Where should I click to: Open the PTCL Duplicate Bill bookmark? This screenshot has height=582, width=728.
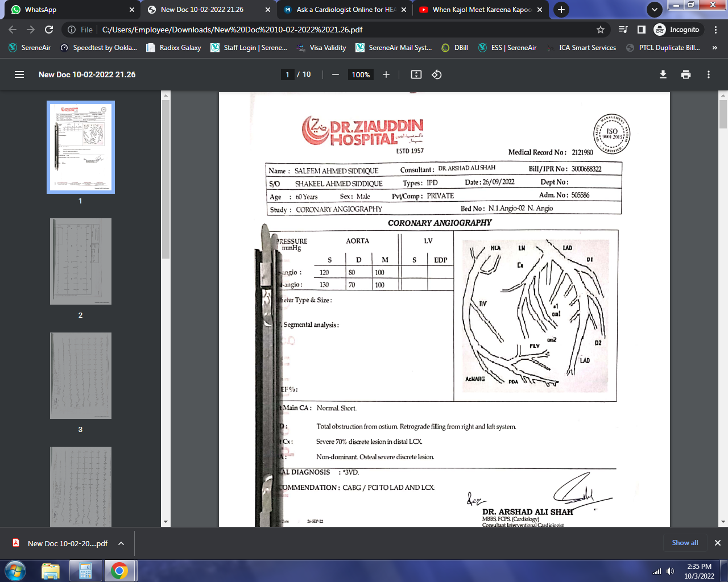tap(663, 48)
